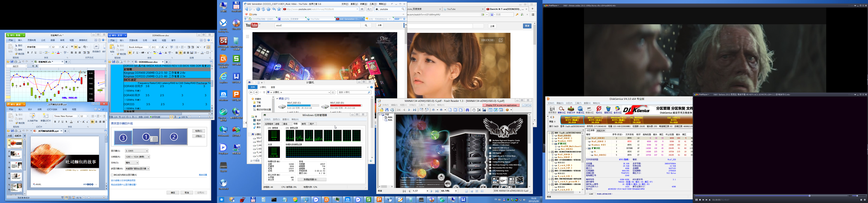Click 识别(I) identify button
The height and width of the screenshot is (203, 868).
click(x=199, y=136)
